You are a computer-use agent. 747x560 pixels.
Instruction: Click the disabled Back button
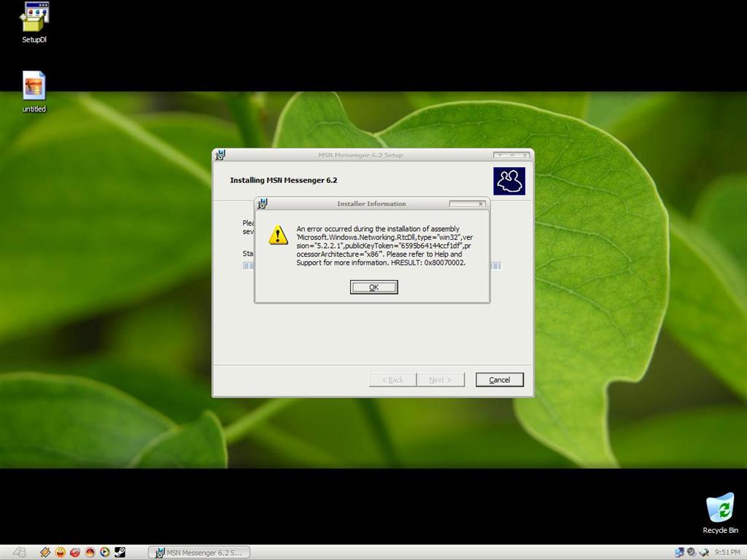pyautogui.click(x=392, y=379)
